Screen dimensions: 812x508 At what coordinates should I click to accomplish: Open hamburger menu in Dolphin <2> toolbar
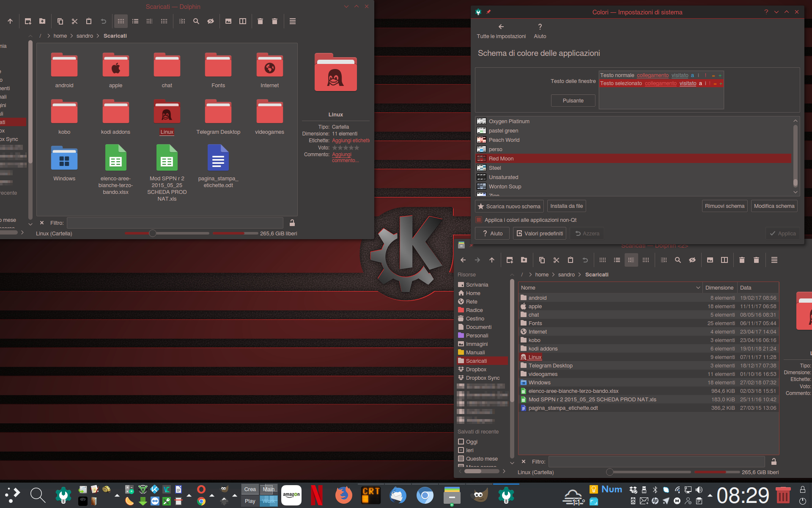[774, 260]
